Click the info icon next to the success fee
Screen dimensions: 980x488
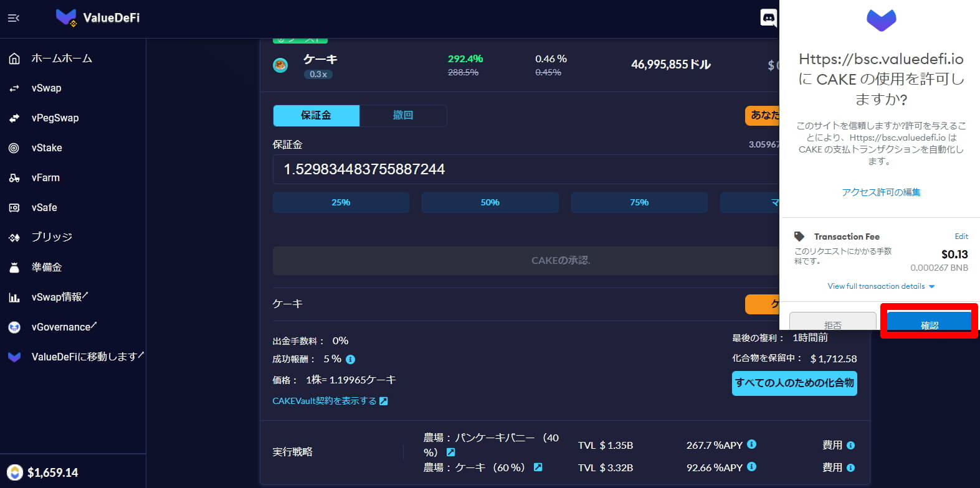pyautogui.click(x=350, y=359)
